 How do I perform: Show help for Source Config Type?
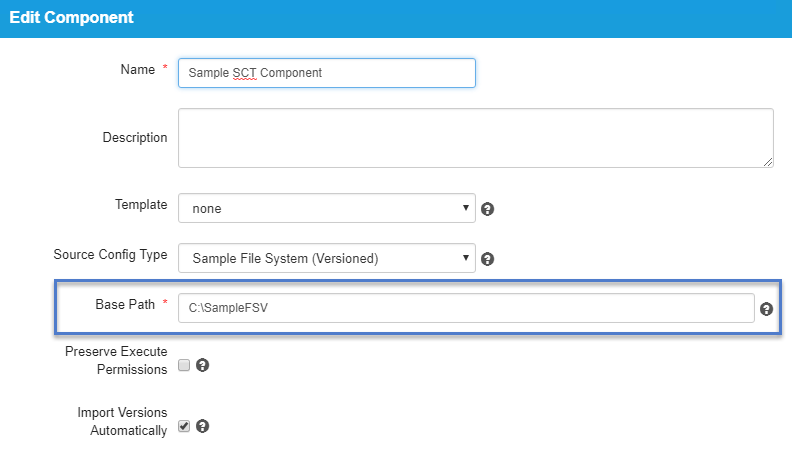487,259
